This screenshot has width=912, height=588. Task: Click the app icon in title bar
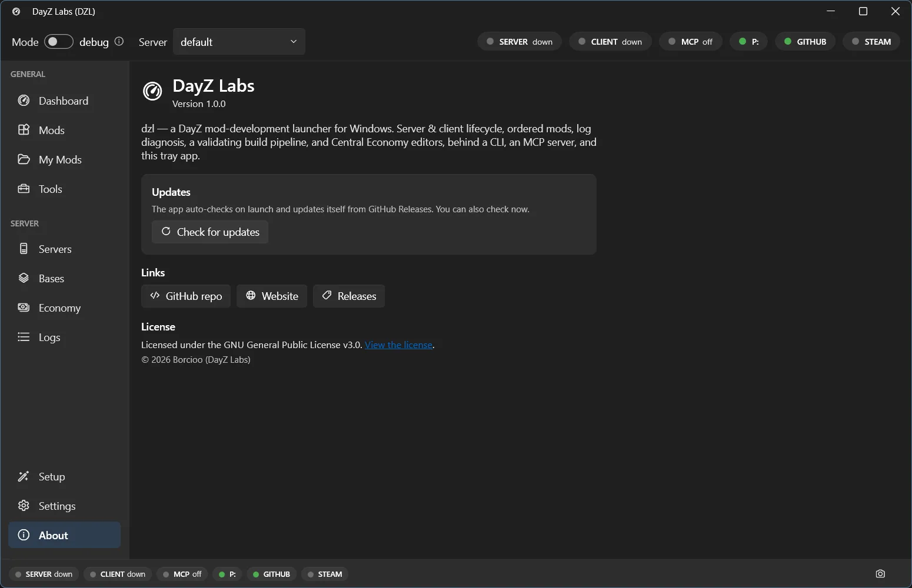pos(16,11)
